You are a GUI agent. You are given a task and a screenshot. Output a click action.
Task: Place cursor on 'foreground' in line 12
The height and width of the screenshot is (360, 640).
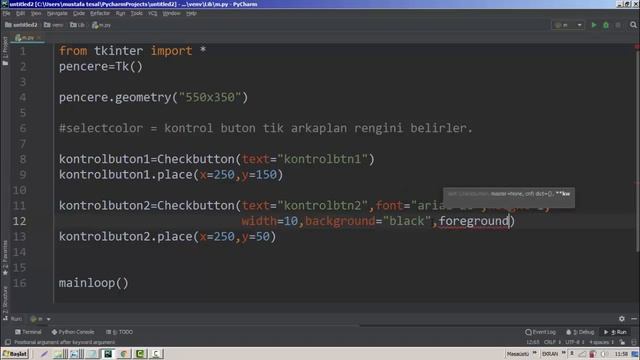pyautogui.click(x=474, y=221)
